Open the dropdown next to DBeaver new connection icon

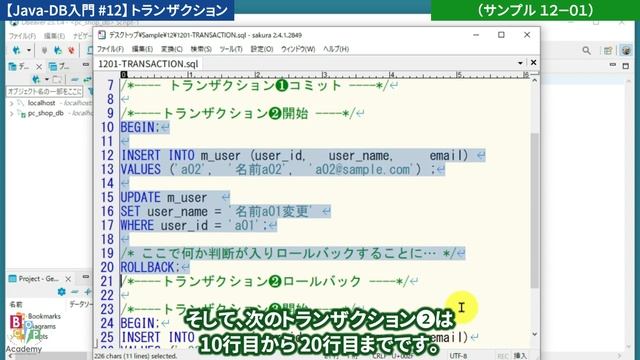29,51
